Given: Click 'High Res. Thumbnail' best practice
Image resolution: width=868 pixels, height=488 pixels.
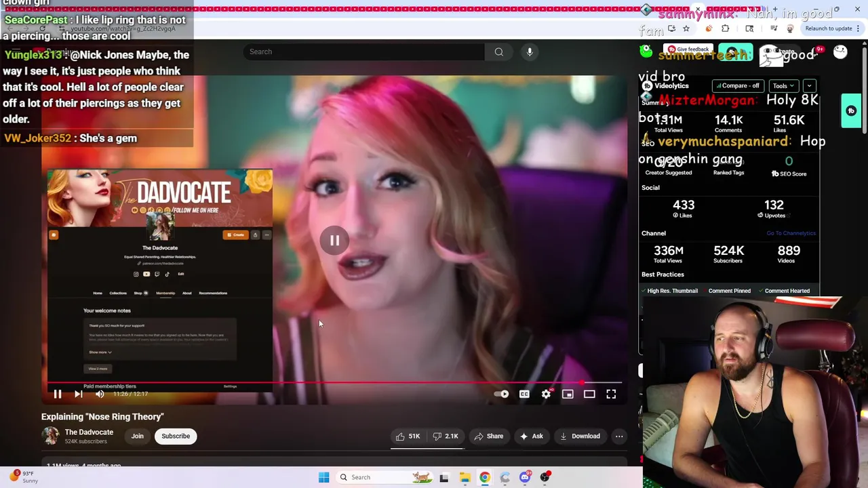Looking at the screenshot, I should point(672,291).
